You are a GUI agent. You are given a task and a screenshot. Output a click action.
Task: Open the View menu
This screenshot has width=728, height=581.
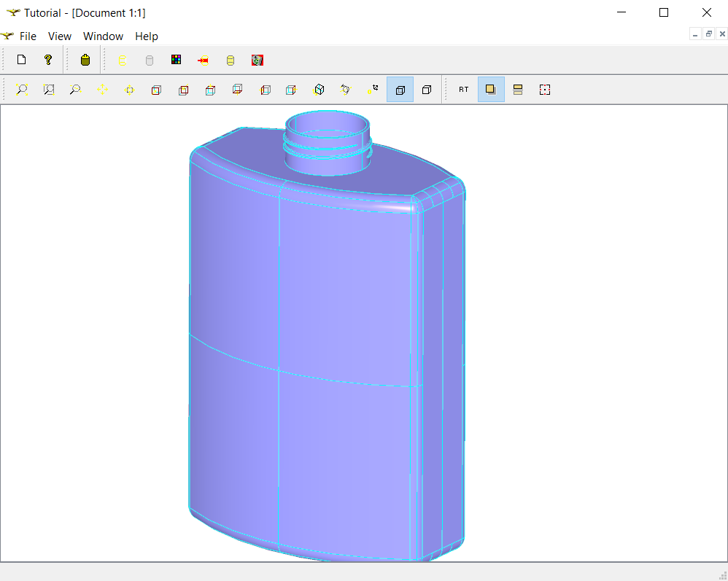(59, 36)
